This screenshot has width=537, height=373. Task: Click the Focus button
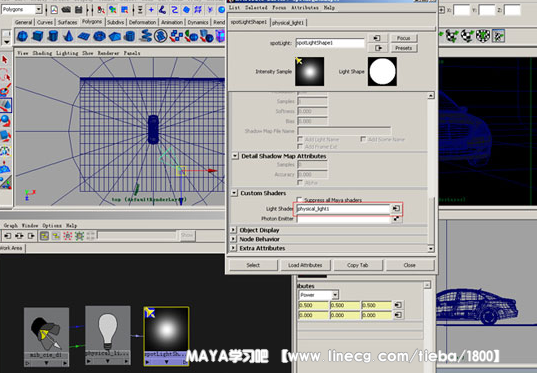click(403, 38)
